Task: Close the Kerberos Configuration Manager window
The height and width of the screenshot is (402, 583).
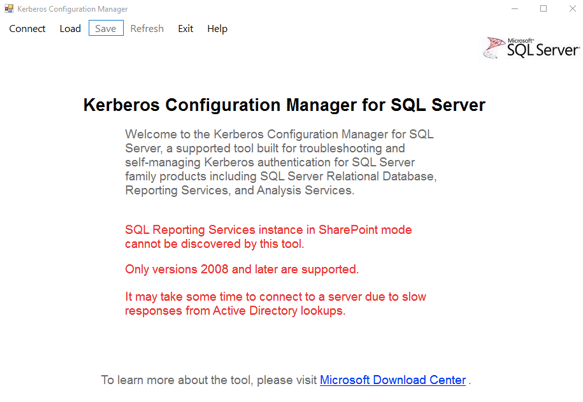Action: pos(572,9)
